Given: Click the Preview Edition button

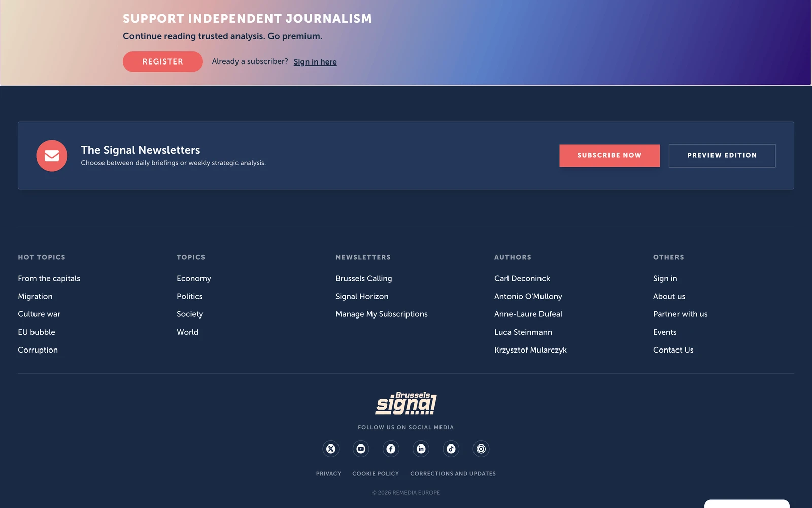Looking at the screenshot, I should tap(722, 155).
